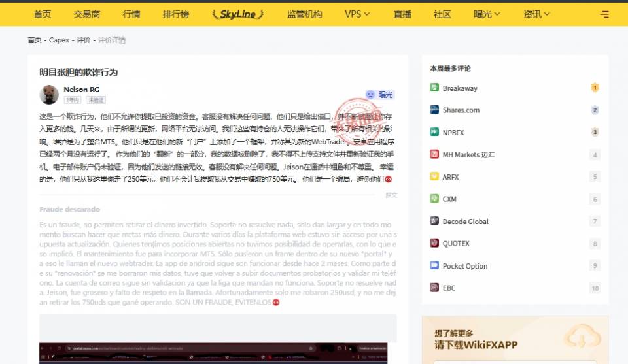The height and width of the screenshot is (364, 628).
Task: Open 监管机构 in the top navigation
Action: 304,14
